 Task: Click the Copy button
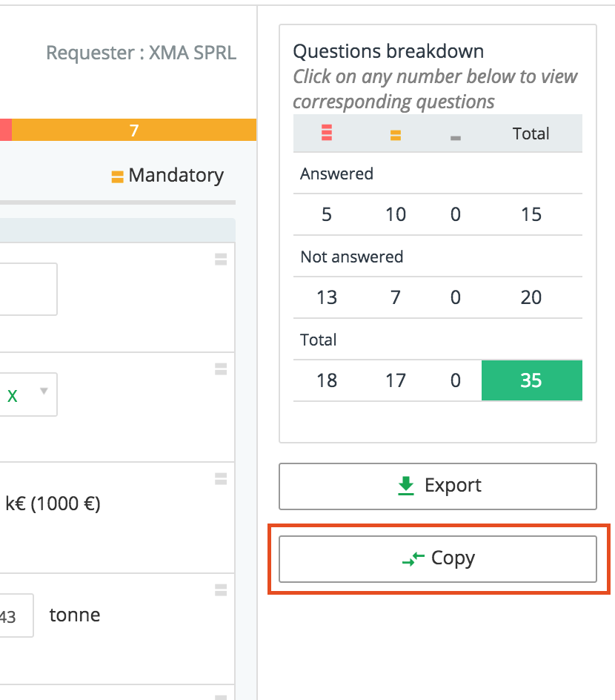pos(437,559)
